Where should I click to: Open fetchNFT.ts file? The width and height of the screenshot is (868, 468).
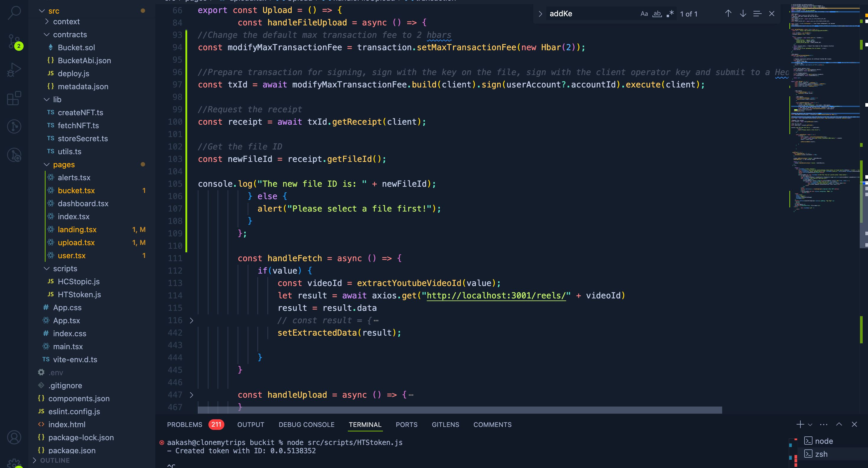pyautogui.click(x=78, y=126)
